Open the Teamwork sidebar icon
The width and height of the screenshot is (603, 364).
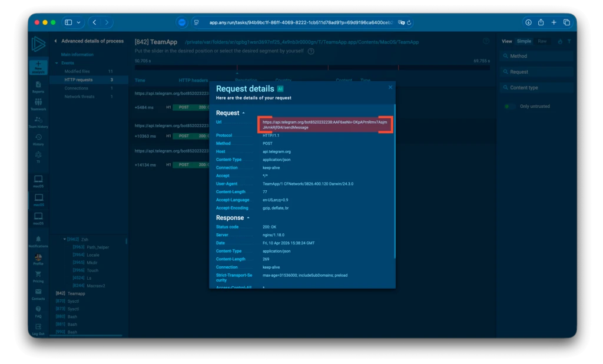(38, 102)
